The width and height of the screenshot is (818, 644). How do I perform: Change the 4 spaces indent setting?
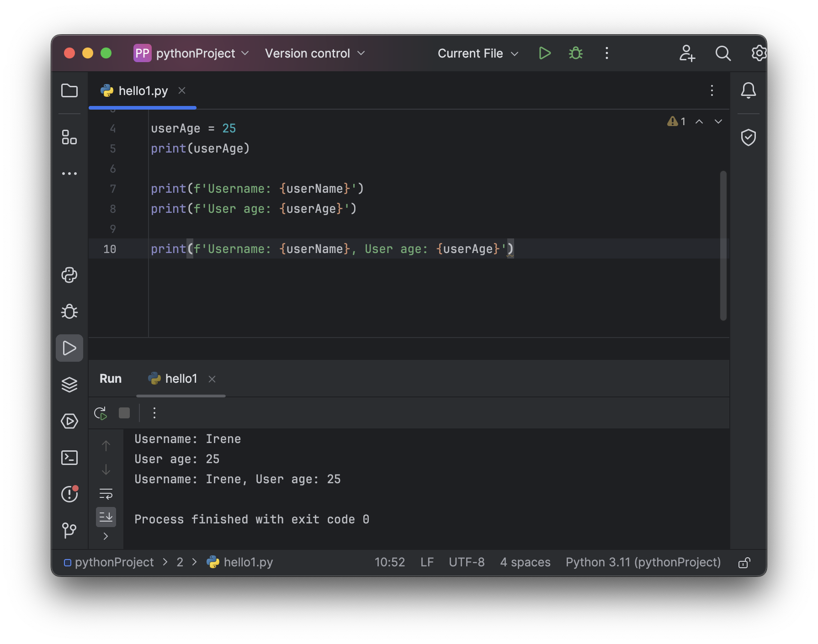tap(525, 562)
